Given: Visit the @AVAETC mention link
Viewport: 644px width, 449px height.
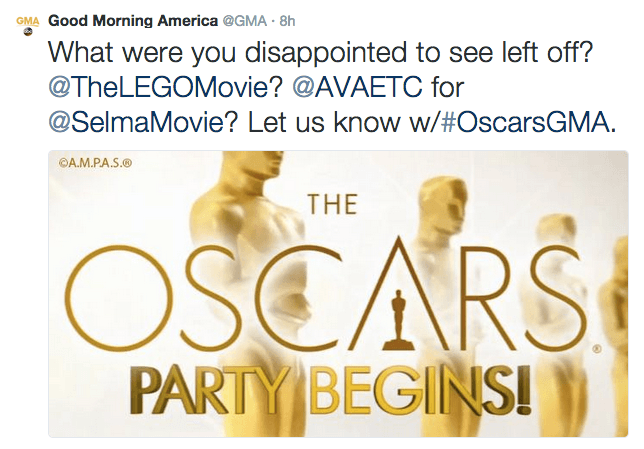Looking at the screenshot, I should point(357,87).
